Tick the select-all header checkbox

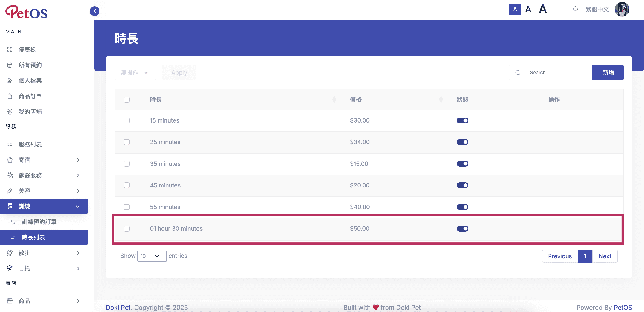tap(126, 100)
